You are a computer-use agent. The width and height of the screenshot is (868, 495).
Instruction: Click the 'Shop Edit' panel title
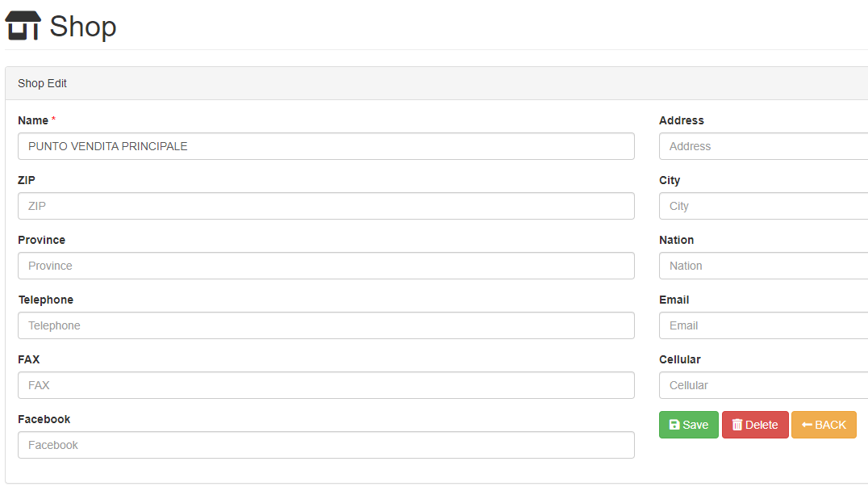tap(42, 83)
